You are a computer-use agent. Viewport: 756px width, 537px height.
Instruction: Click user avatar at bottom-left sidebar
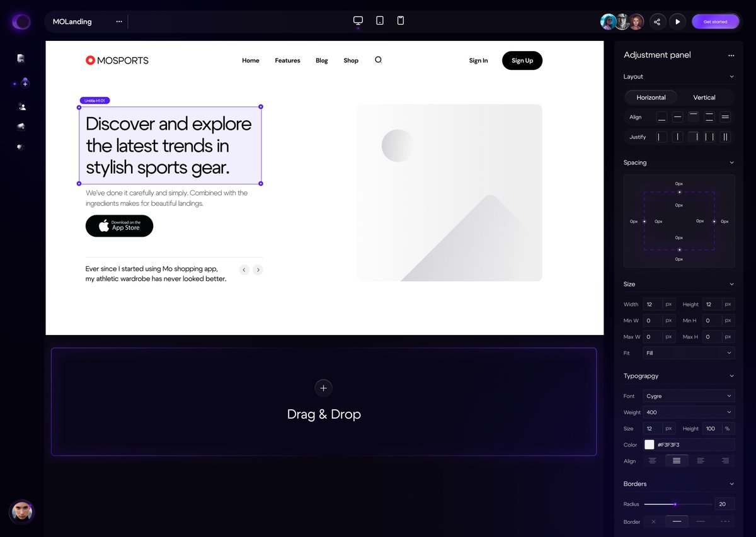coord(22,512)
